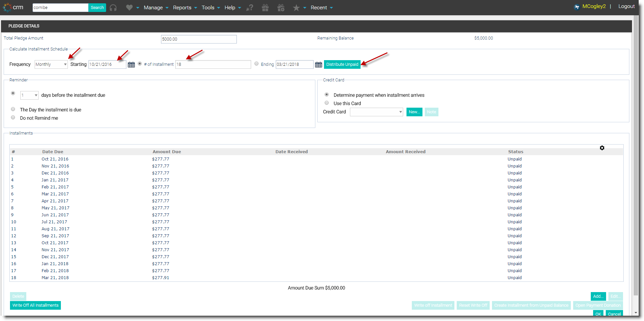Select the # of Installment radio button

pyautogui.click(x=140, y=63)
